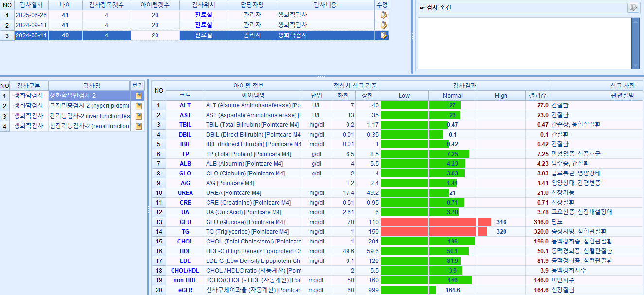Click the up arrow of the 검사 소견 scrollbar

click(x=635, y=20)
